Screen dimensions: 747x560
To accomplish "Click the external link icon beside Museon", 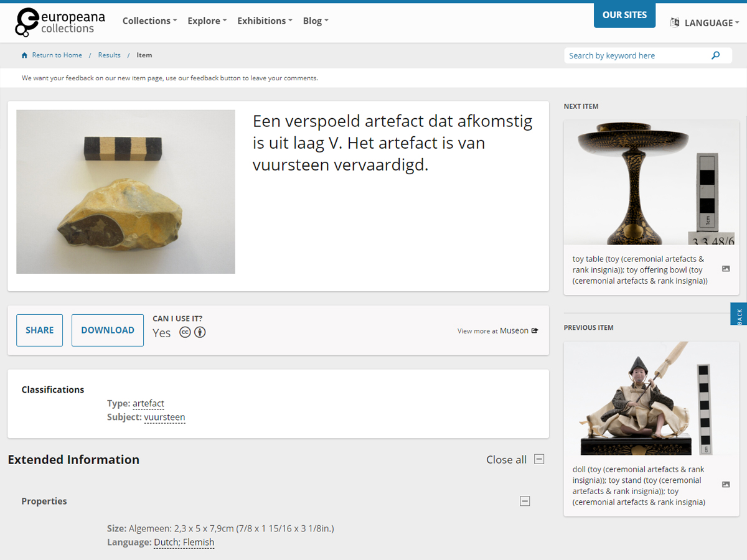I will (535, 331).
